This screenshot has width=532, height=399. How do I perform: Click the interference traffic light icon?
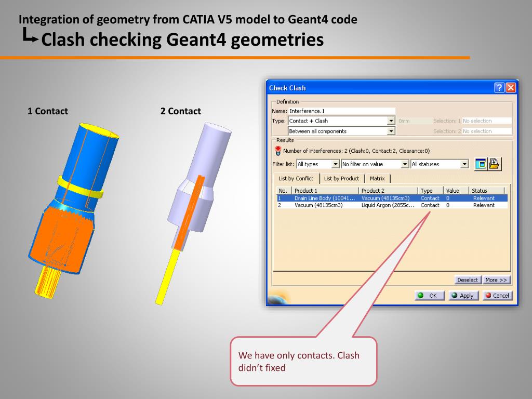[x=278, y=151]
